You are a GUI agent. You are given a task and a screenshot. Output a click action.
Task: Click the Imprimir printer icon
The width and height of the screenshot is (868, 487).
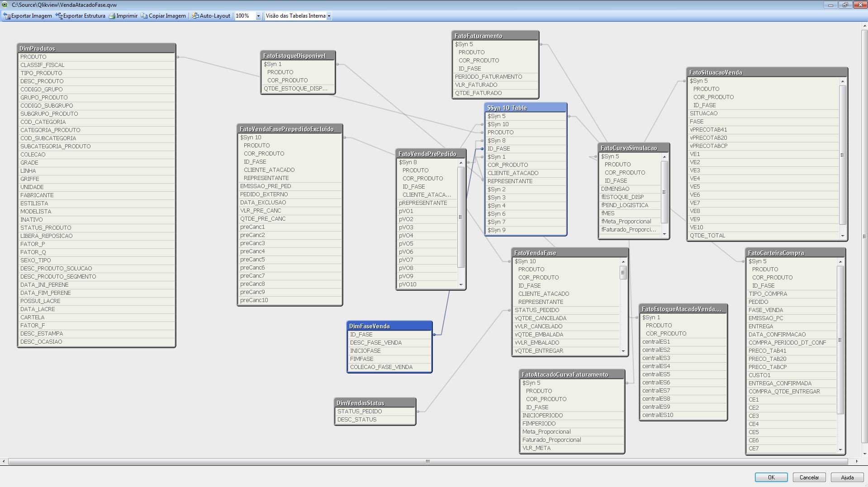112,16
